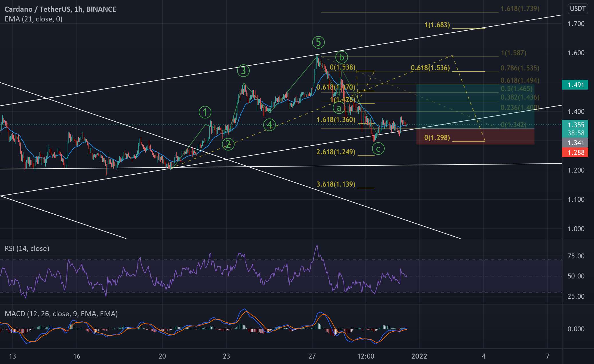Viewport: 594px width, 364px height.
Task: Click the circled wave 1 label
Action: pos(205,112)
